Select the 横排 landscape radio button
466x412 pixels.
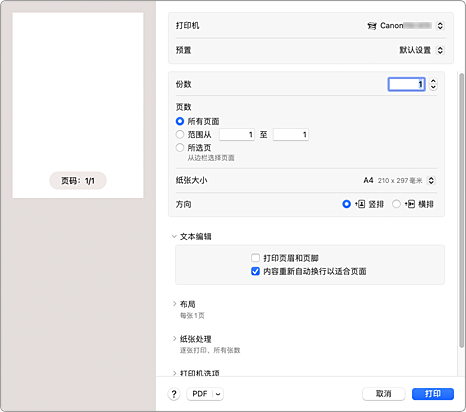(396, 204)
